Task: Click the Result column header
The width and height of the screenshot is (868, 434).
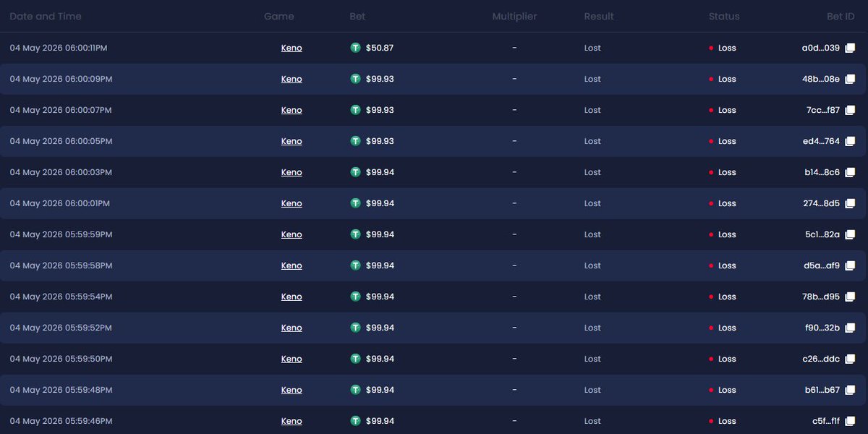Action: (x=599, y=16)
